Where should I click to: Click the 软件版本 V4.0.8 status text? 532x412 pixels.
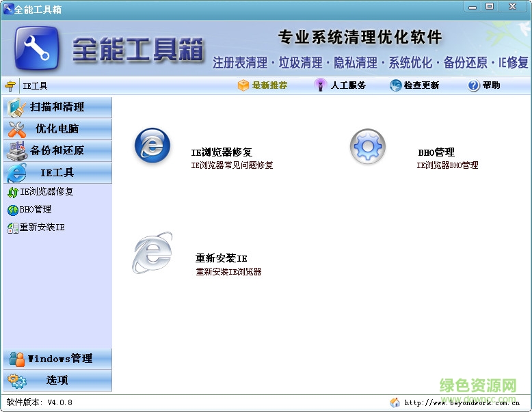point(40,402)
